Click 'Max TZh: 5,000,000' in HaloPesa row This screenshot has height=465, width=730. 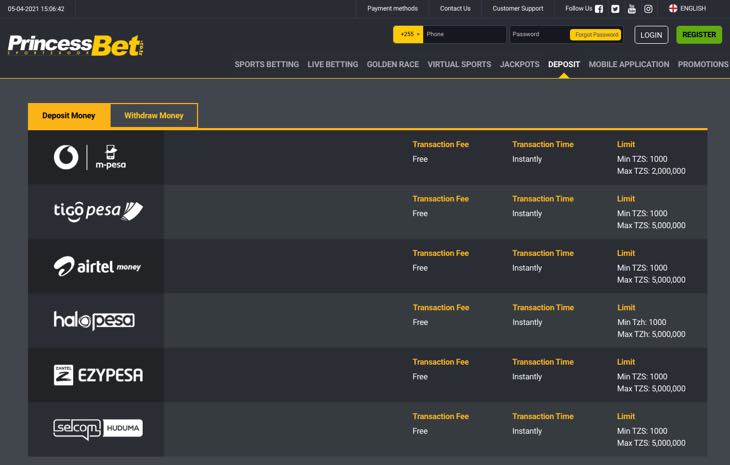(651, 334)
